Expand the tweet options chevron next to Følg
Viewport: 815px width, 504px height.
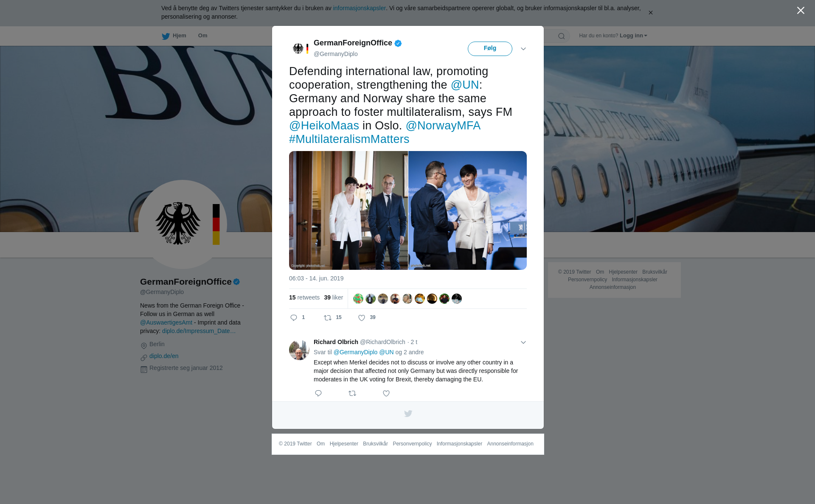[523, 49]
